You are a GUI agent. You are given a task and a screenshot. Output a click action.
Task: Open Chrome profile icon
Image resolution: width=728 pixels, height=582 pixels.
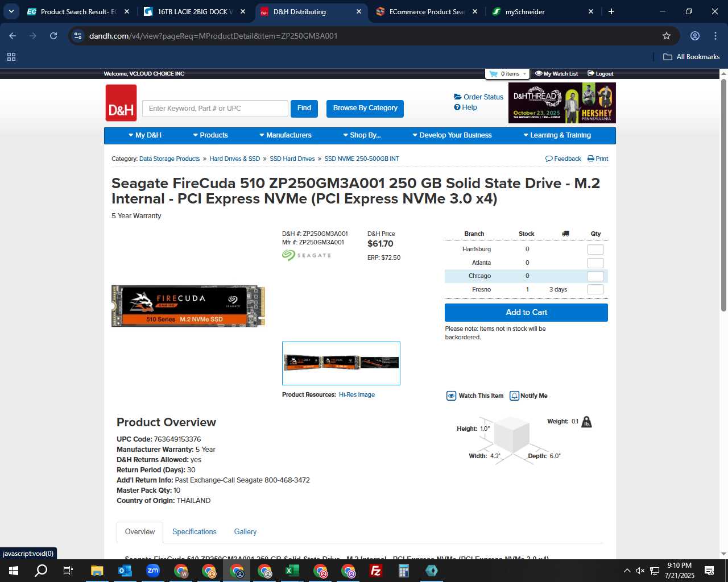[695, 36]
